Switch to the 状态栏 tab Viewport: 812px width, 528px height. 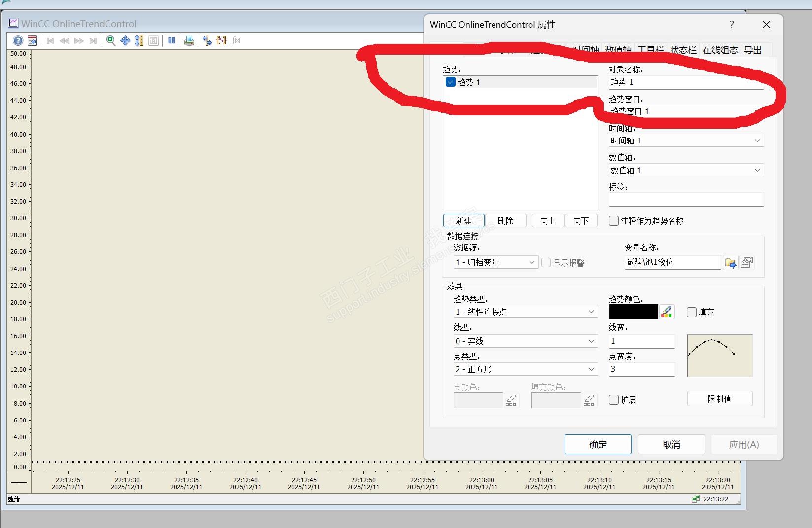click(683, 50)
